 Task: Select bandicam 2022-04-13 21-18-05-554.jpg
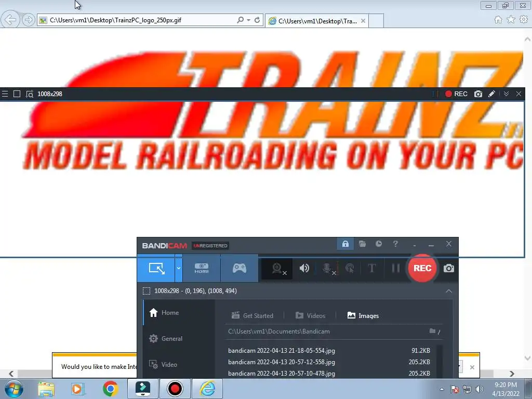pos(329,351)
